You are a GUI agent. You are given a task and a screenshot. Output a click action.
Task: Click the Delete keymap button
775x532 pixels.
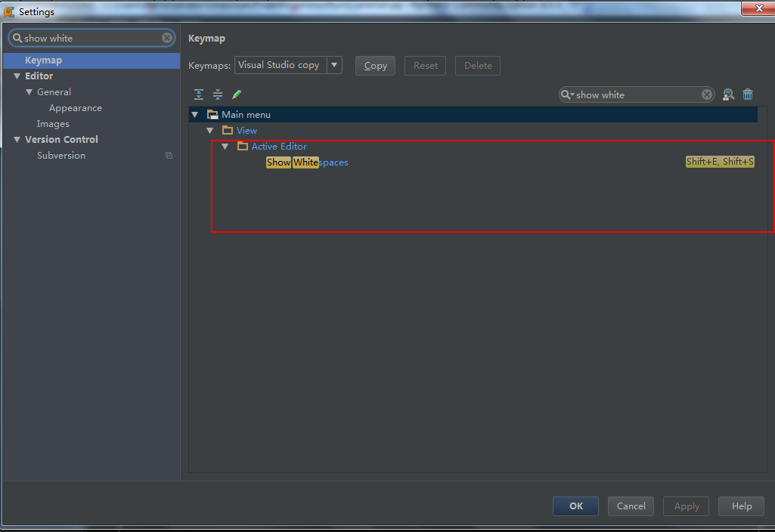coord(477,65)
